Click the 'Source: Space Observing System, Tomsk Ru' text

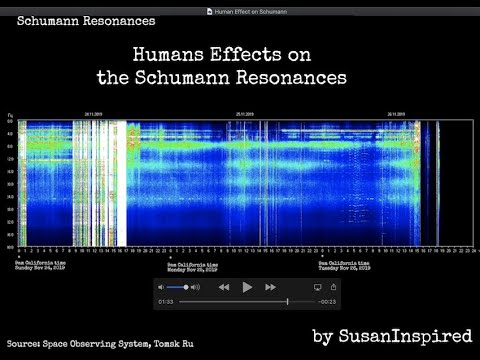100,344
